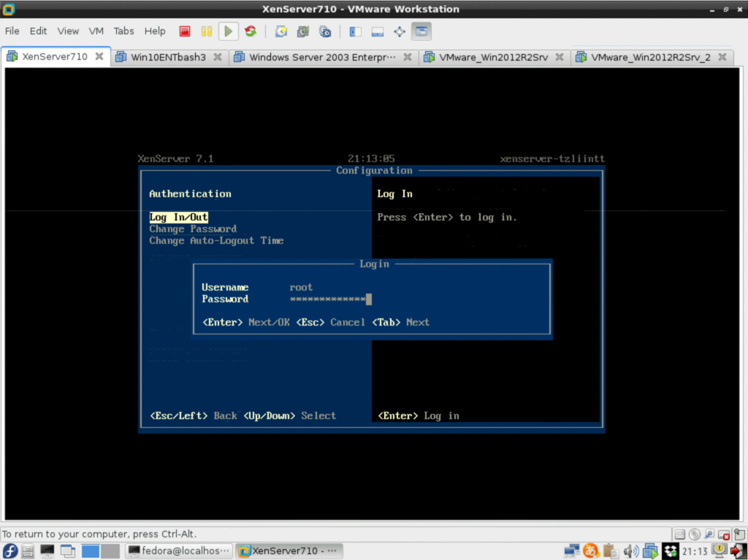Click the CD/DVD device status icon
The height and width of the screenshot is (560, 748).
(x=695, y=534)
